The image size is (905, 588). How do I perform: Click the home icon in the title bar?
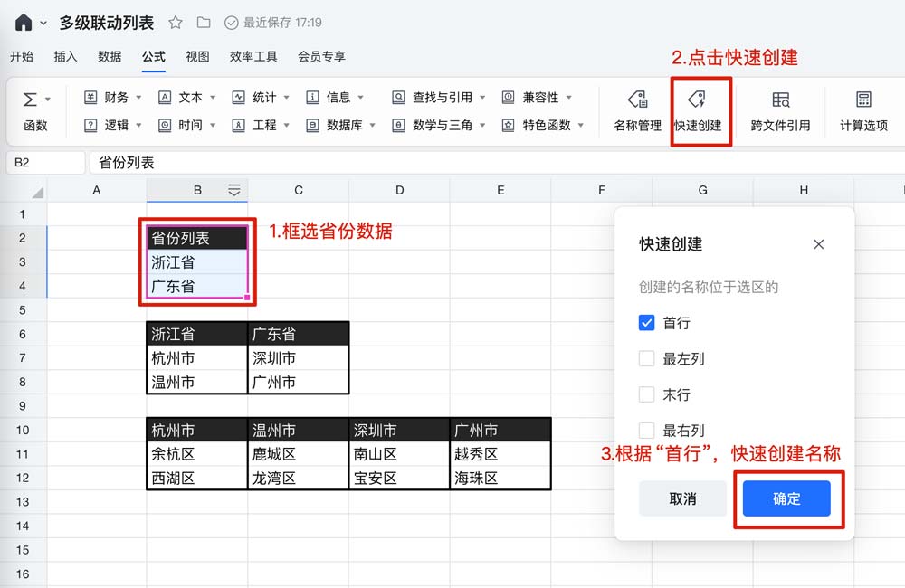click(x=24, y=23)
